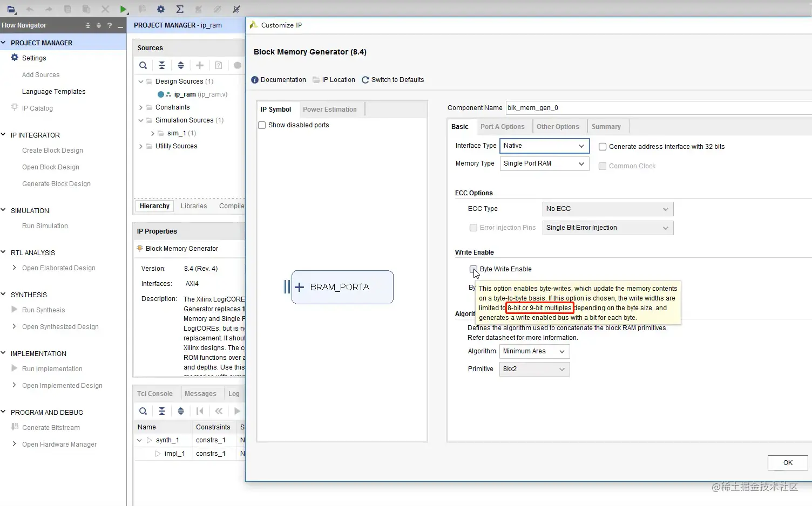This screenshot has height=506, width=812.
Task: Collapse the Design Sources tree node
Action: [x=141, y=81]
